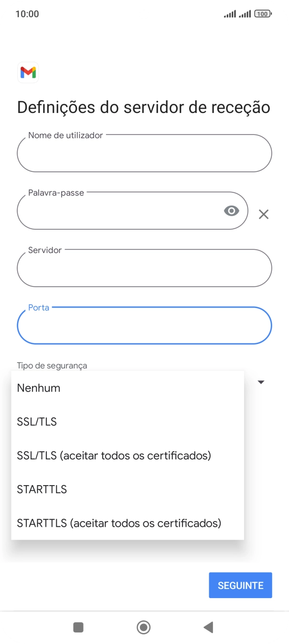Screen dimensions: 289x644
Task: Click the signal strength indicator
Action: coord(229,13)
